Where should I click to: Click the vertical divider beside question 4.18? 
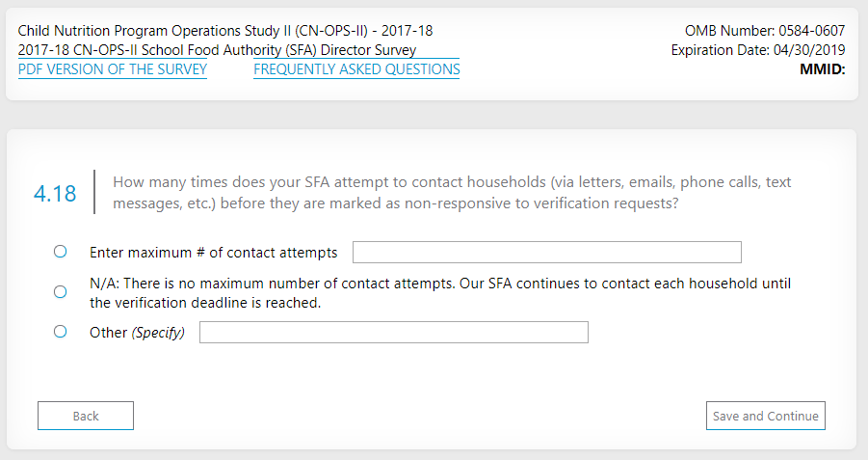point(94,192)
